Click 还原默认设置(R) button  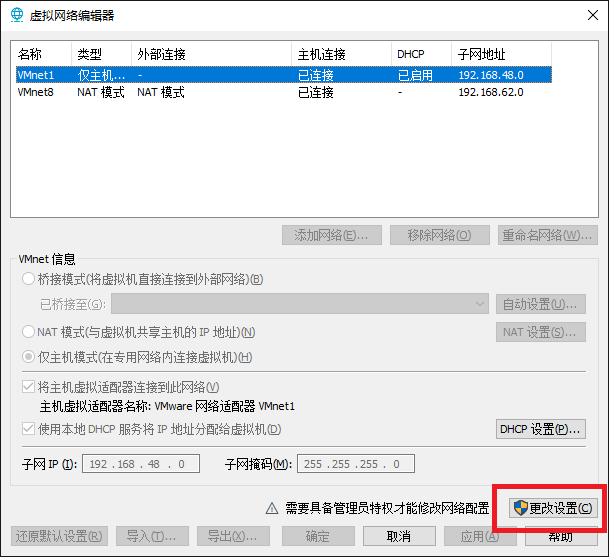click(x=59, y=536)
